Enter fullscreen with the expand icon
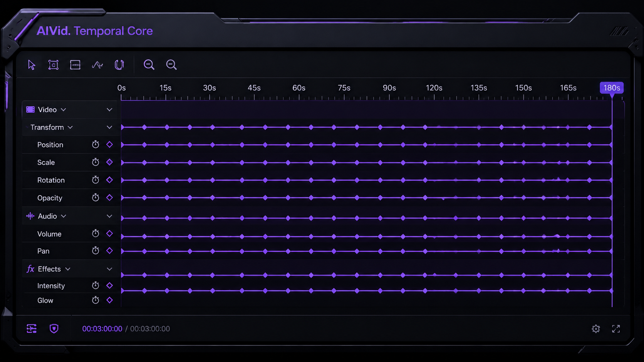This screenshot has height=362, width=644. coord(616,329)
